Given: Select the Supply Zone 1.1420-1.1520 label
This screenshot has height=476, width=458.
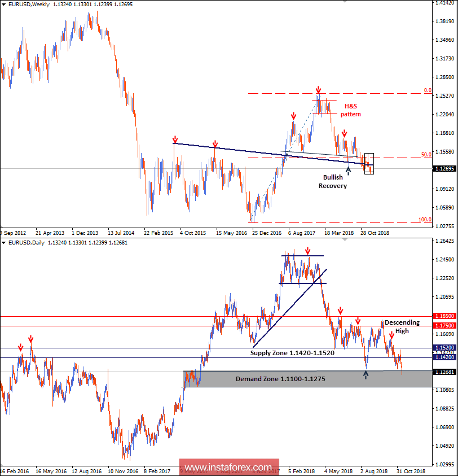Looking at the screenshot, I should point(292,353).
